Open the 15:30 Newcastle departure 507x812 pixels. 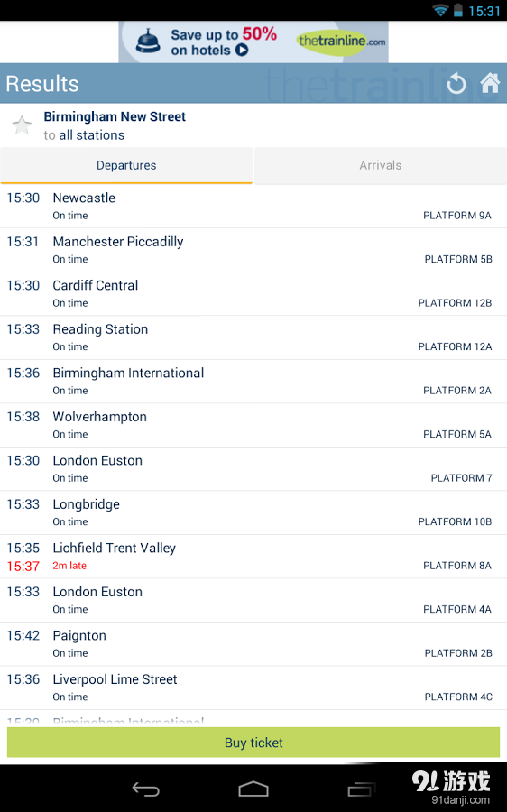(253, 206)
